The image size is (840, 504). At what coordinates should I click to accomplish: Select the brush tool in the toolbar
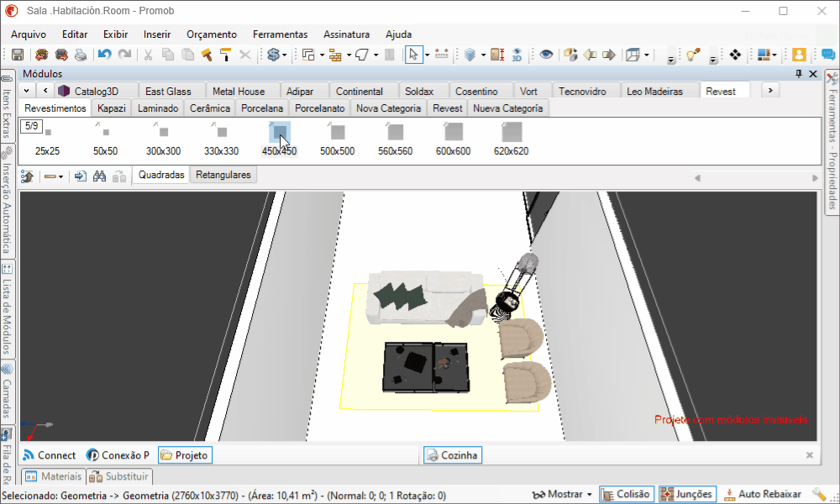tap(207, 55)
